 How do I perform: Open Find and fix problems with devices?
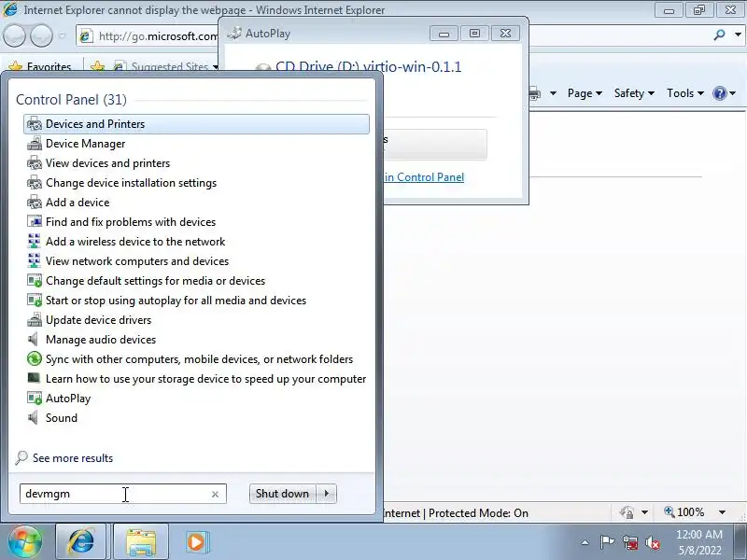(196, 222)
